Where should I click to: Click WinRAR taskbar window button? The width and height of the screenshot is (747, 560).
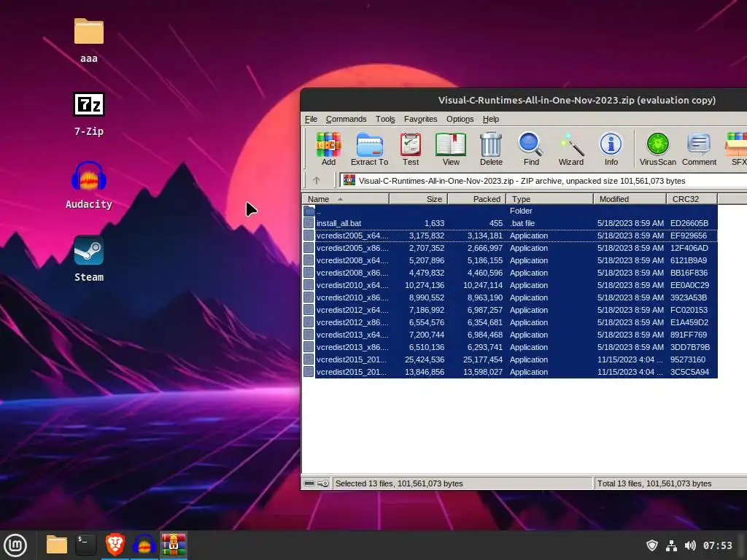click(x=174, y=545)
